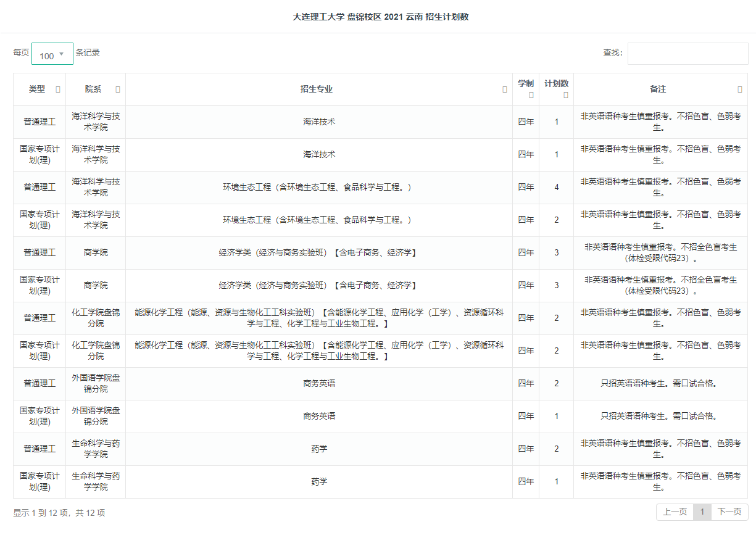Click 生命科学与药学学院 in the 国家专项计划(理) 药学 row
This screenshot has width=756, height=535.
point(96,482)
